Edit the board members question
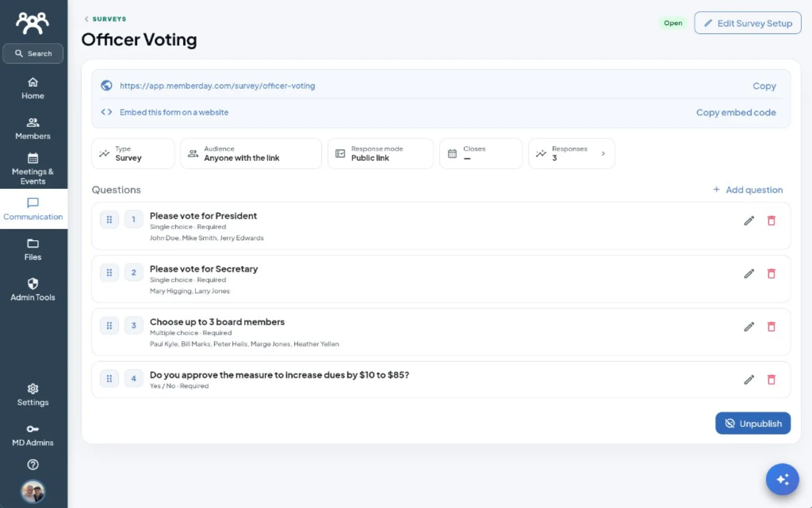 [749, 327]
